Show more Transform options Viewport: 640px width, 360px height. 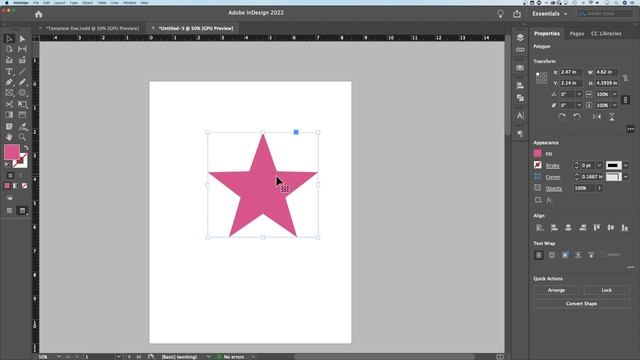tap(631, 129)
